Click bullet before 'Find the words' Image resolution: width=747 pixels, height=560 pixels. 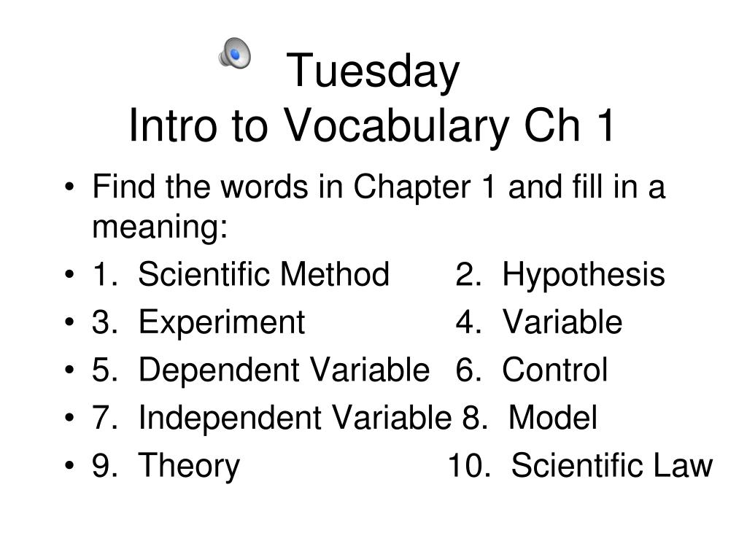[69, 187]
